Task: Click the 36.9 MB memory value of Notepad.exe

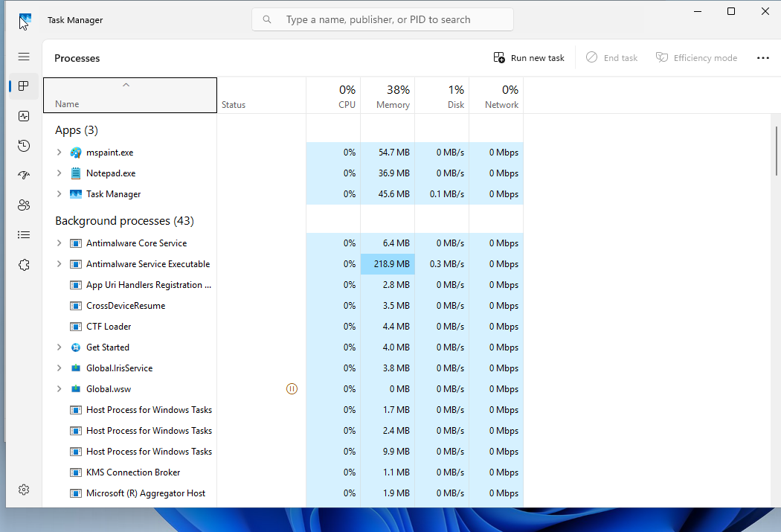Action: click(x=394, y=173)
